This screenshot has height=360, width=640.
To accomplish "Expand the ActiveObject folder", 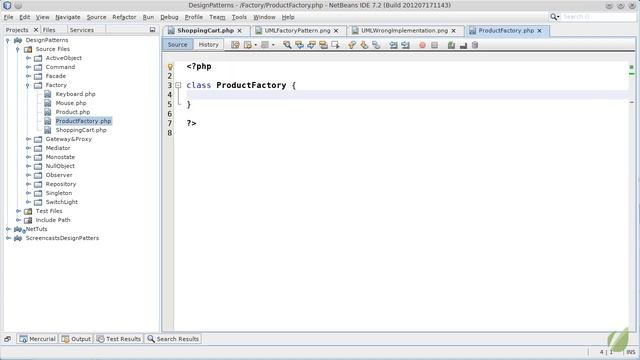I will pos(28,58).
